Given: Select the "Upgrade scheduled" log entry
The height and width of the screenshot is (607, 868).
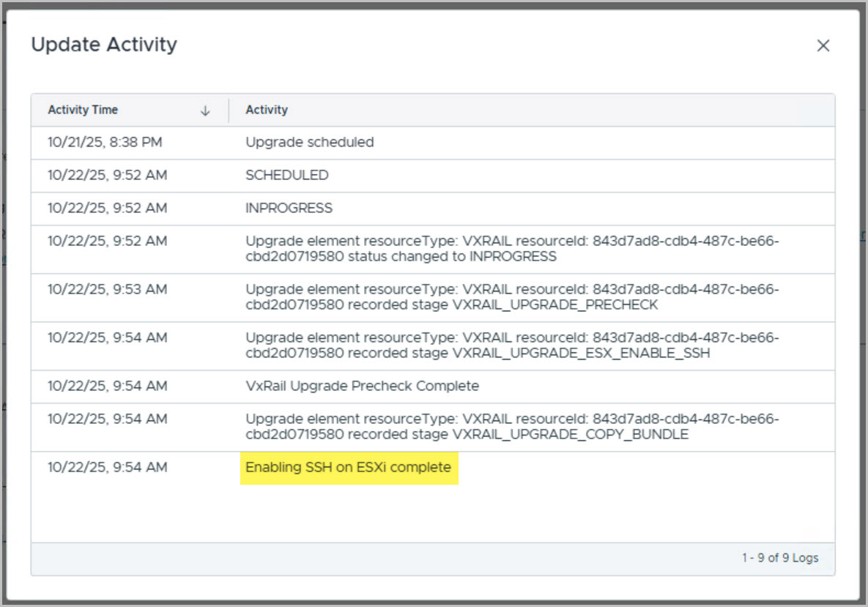Looking at the screenshot, I should click(310, 142).
